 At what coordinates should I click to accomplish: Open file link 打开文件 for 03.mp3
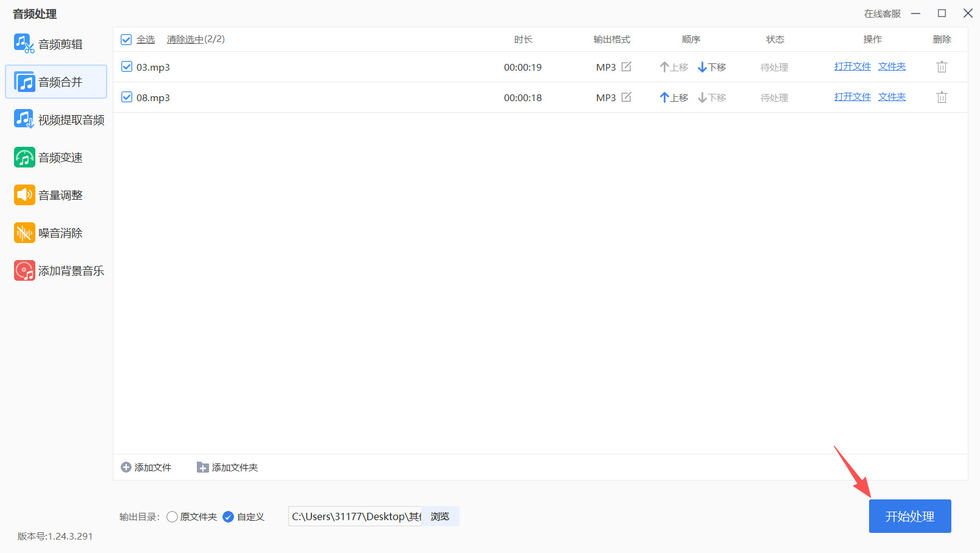coord(852,66)
